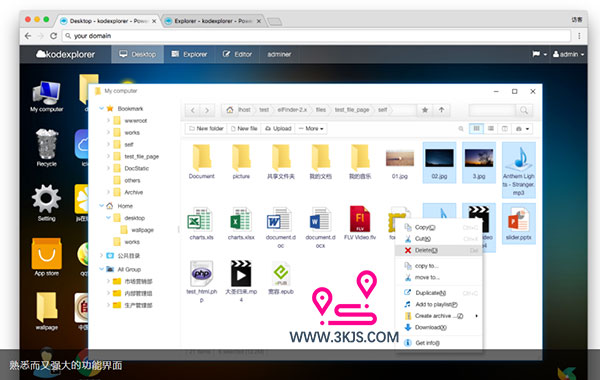600x380 pixels.
Task: Go up one folder level arrow
Action: coord(442,110)
